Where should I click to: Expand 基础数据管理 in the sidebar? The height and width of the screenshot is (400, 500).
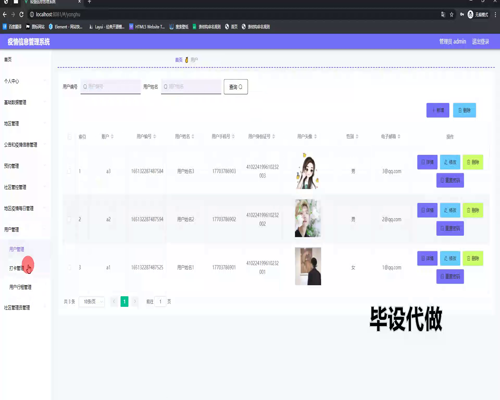pyautogui.click(x=25, y=102)
